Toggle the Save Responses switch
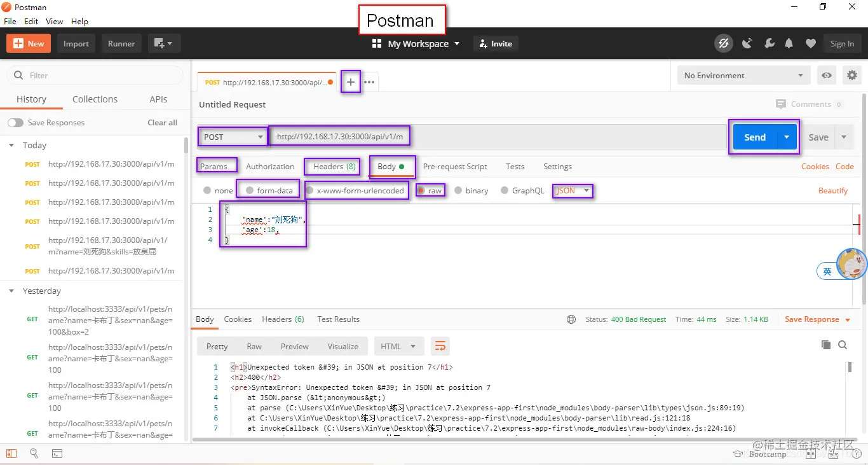 tap(16, 123)
